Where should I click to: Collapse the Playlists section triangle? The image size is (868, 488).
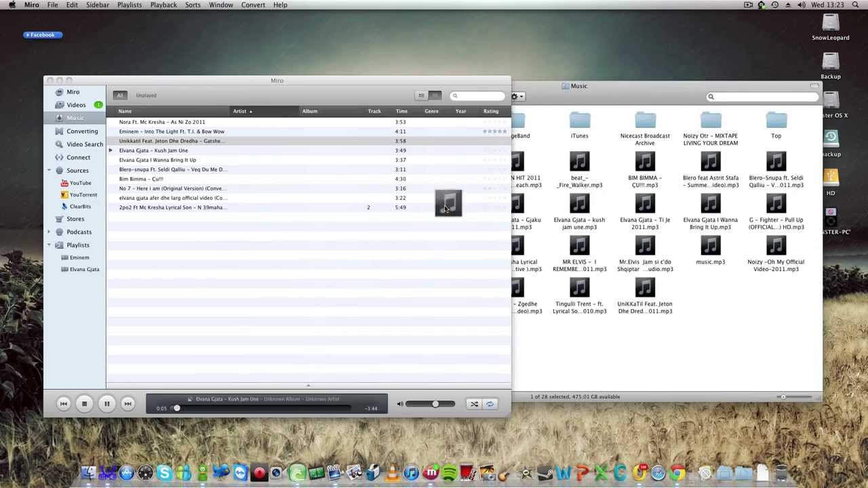coord(49,245)
